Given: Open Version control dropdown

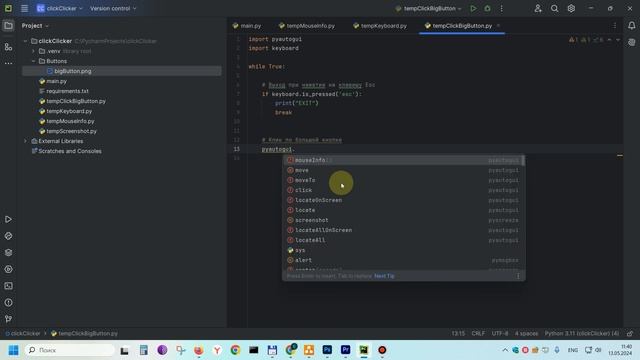Looking at the screenshot, I should (x=113, y=8).
